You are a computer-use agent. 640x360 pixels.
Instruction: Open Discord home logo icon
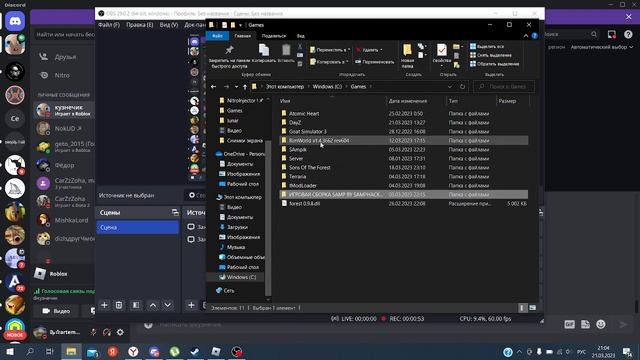click(15, 21)
